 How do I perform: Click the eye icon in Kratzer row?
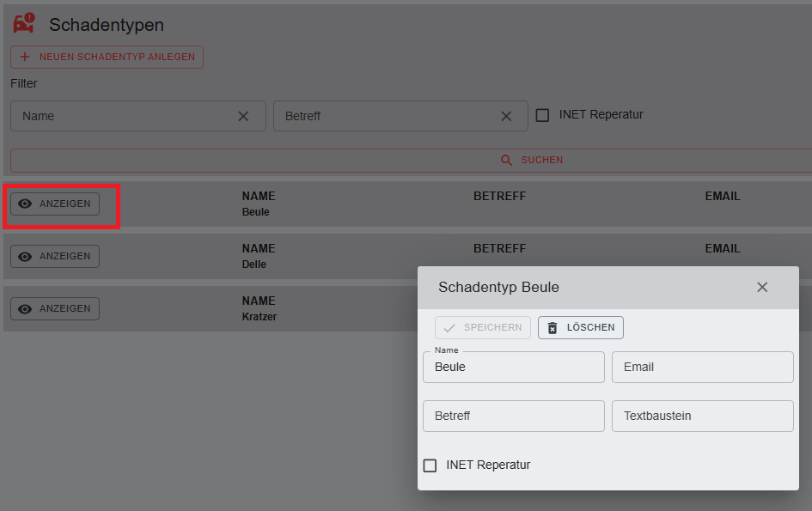point(26,309)
